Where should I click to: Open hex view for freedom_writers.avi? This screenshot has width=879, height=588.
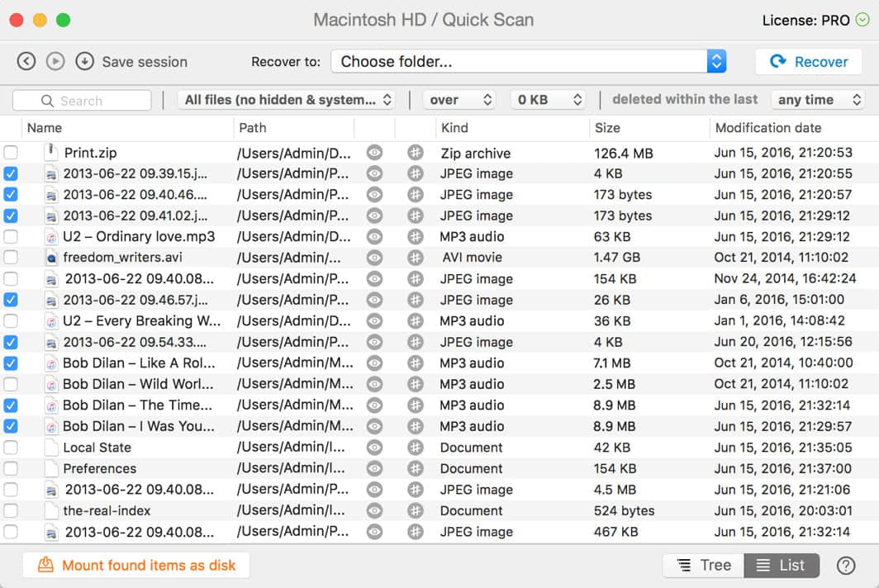pyautogui.click(x=415, y=258)
